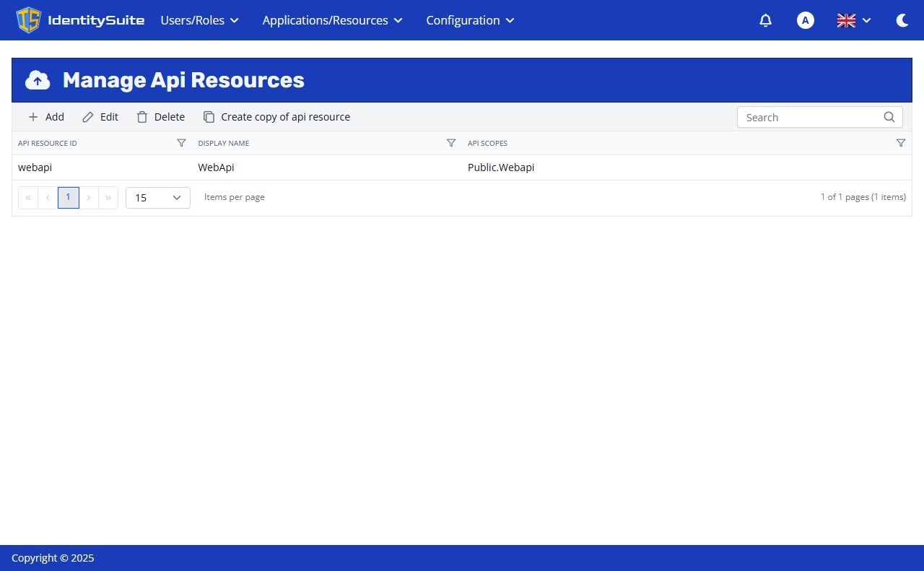Select page 1 in the pagination

[x=68, y=197]
